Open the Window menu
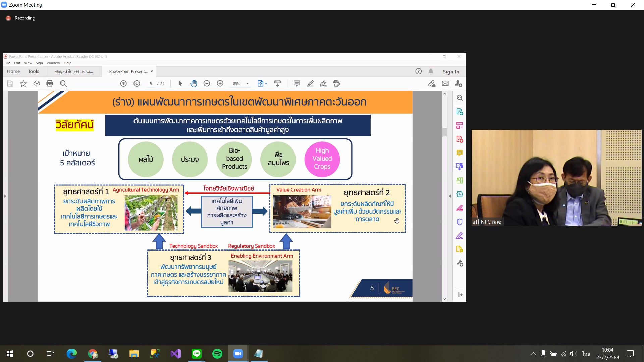 pos(53,63)
